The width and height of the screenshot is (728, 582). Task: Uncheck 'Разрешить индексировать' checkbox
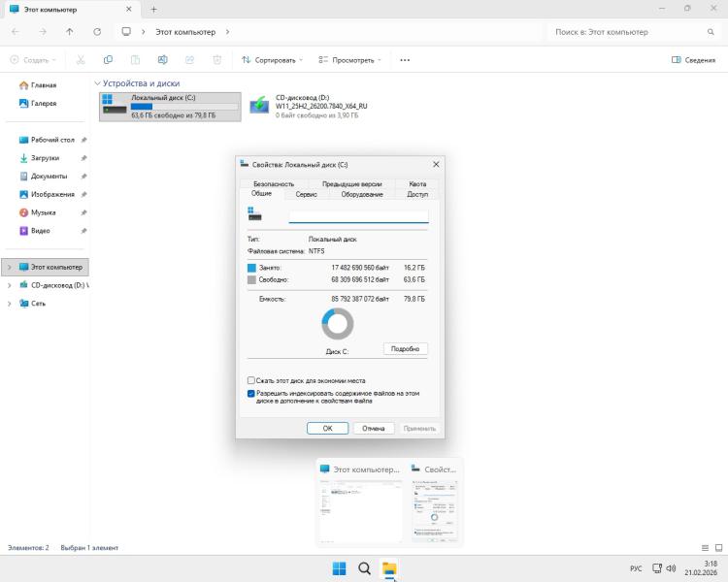[x=251, y=394]
